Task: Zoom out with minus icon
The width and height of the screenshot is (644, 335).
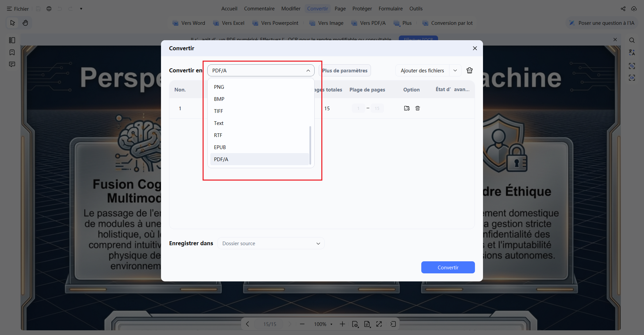Action: click(302, 324)
